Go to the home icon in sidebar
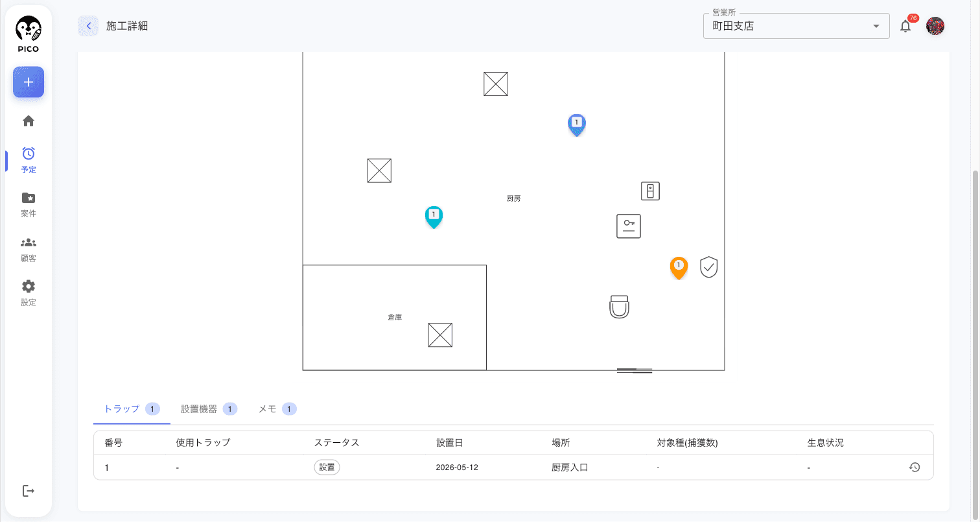This screenshot has width=980, height=522. pos(29,121)
